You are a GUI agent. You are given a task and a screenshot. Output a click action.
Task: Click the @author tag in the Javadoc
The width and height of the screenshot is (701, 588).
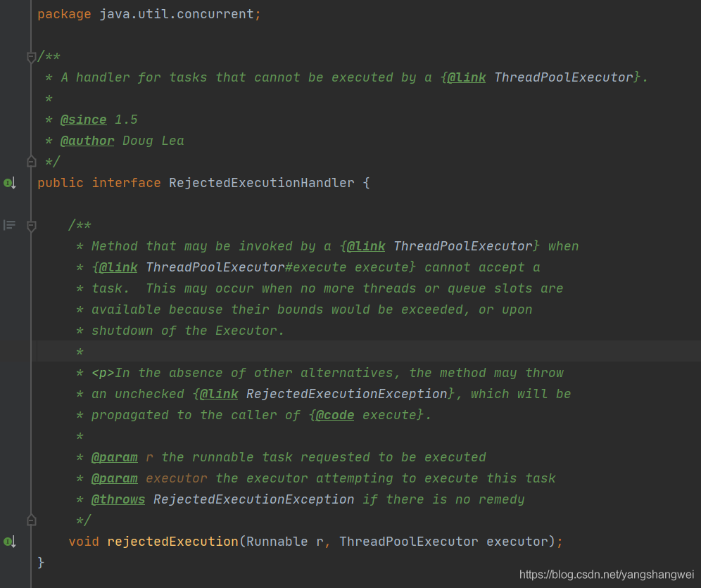(87, 141)
